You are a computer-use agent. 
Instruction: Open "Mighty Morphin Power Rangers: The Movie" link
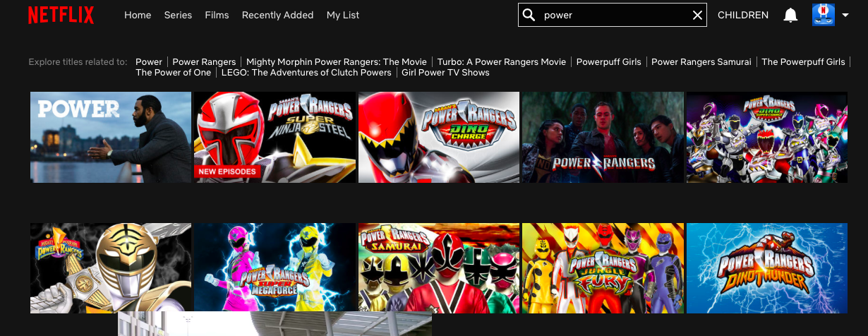(x=337, y=62)
